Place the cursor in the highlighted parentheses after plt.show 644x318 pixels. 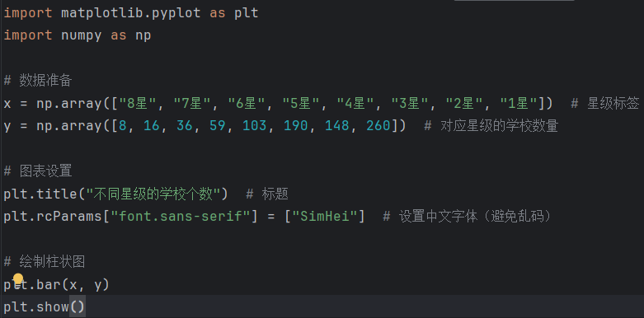pyautogui.click(x=78, y=306)
